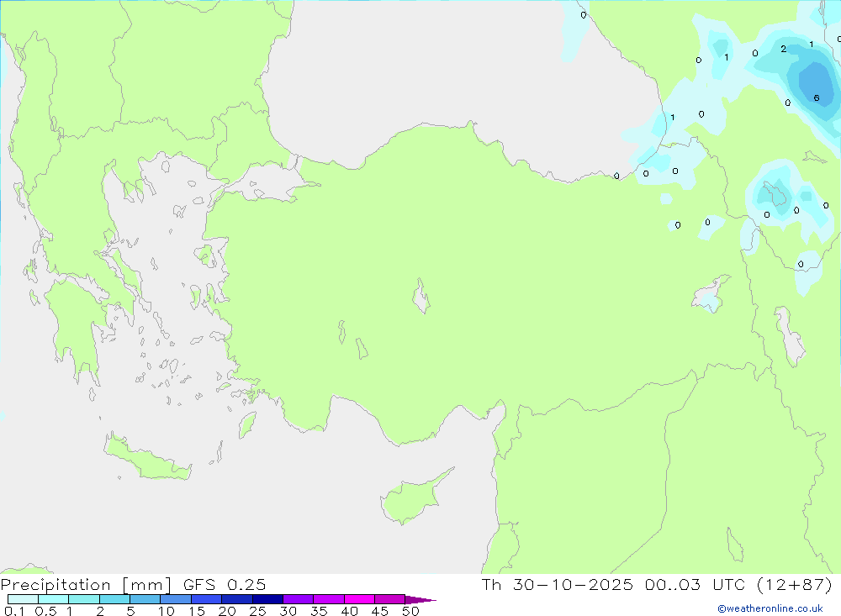This screenshot has width=841, height=616.
Task: Click the purple arrow tip above 50
Action: (x=420, y=599)
